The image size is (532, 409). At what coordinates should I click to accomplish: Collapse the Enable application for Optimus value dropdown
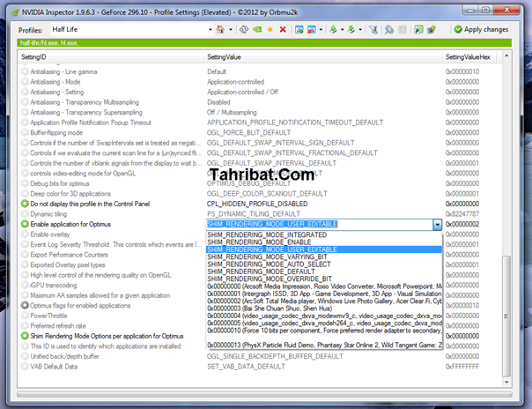tap(437, 225)
